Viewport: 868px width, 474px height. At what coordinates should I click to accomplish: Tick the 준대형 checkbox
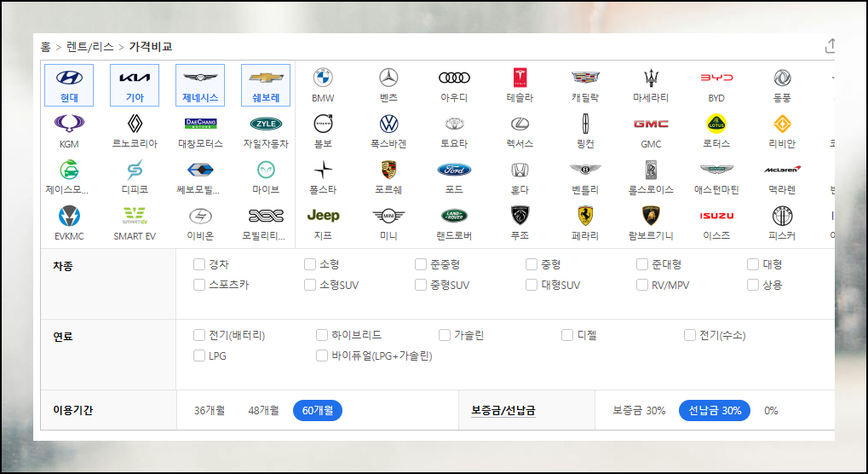coord(642,264)
